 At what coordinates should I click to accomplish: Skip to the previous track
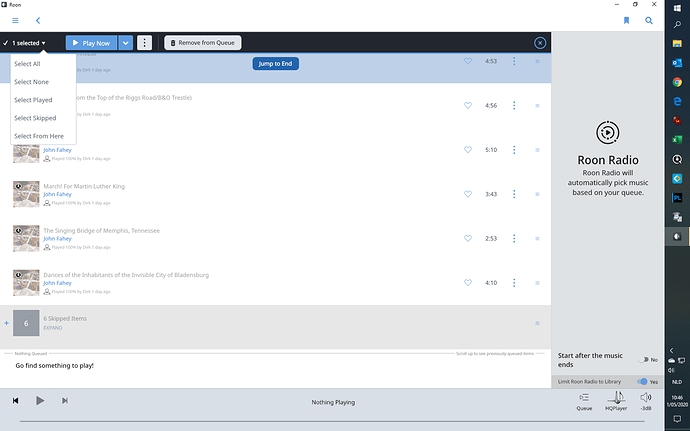15,401
